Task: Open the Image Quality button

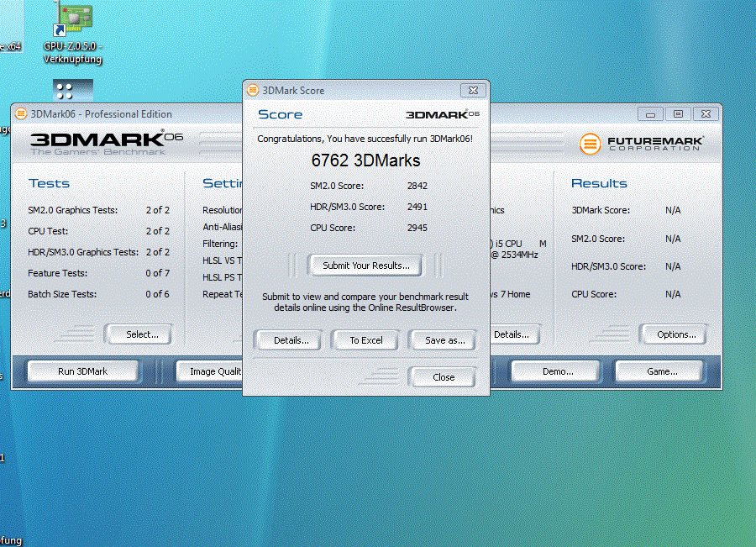Action: [210, 371]
